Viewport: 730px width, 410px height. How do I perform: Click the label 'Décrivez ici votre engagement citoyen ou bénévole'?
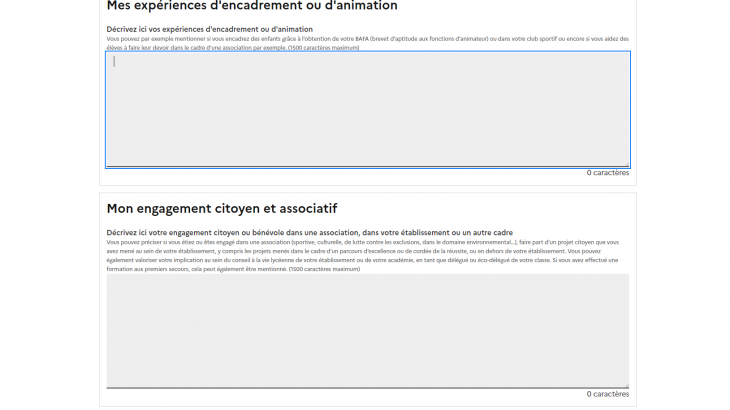click(x=310, y=233)
